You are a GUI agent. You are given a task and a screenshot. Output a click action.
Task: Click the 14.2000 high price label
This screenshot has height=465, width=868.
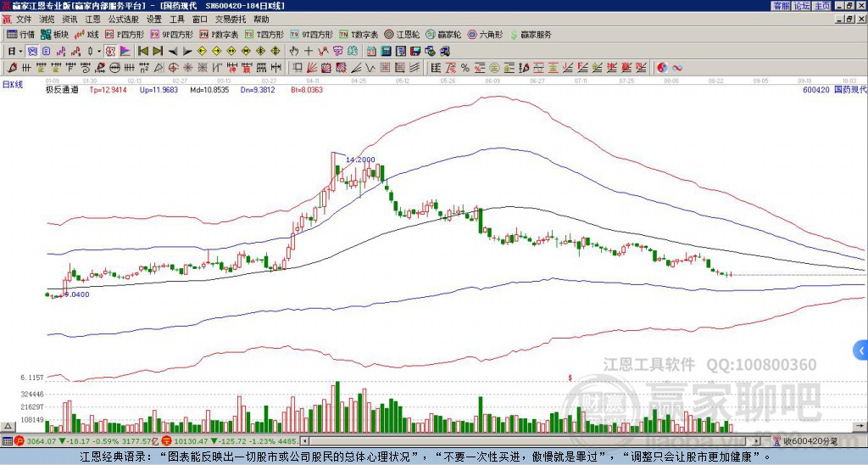[360, 160]
